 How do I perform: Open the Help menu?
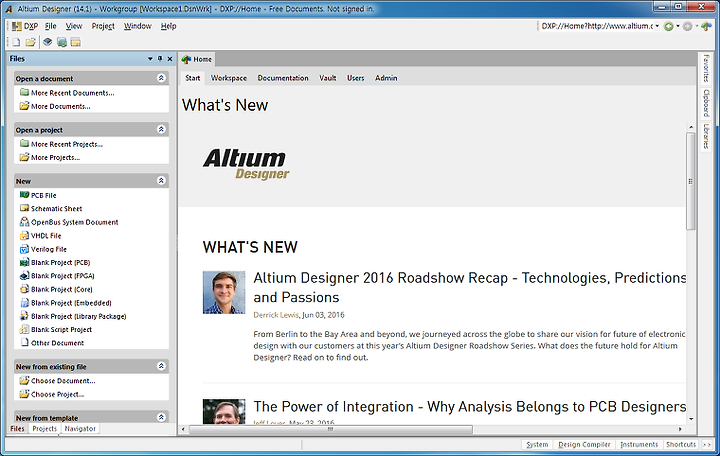169,26
